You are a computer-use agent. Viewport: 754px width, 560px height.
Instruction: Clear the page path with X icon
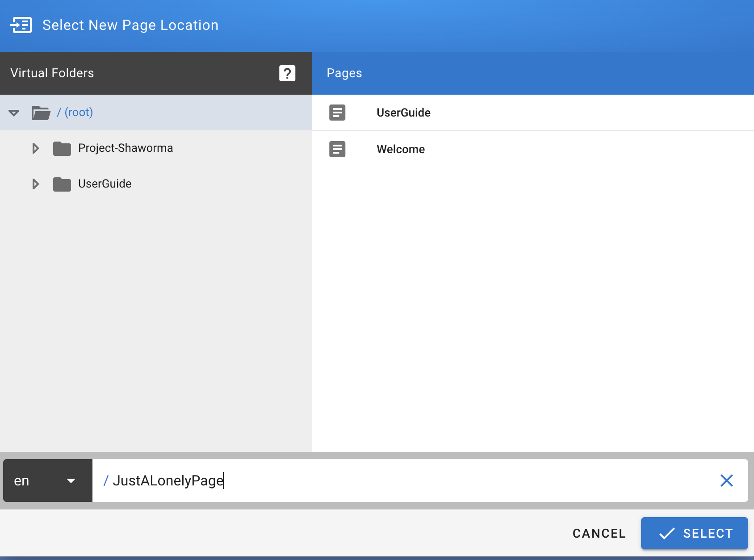coord(726,481)
